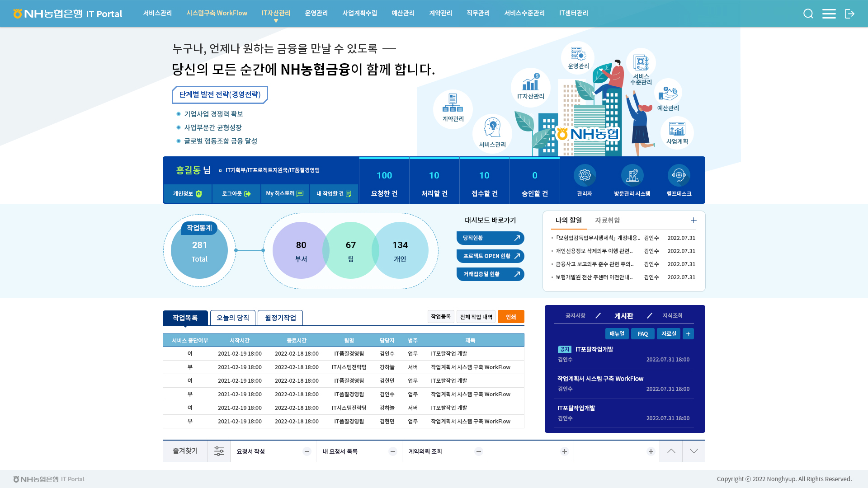Open 거래집중일 현황 shortcut
The height and width of the screenshot is (488, 868).
click(x=491, y=274)
